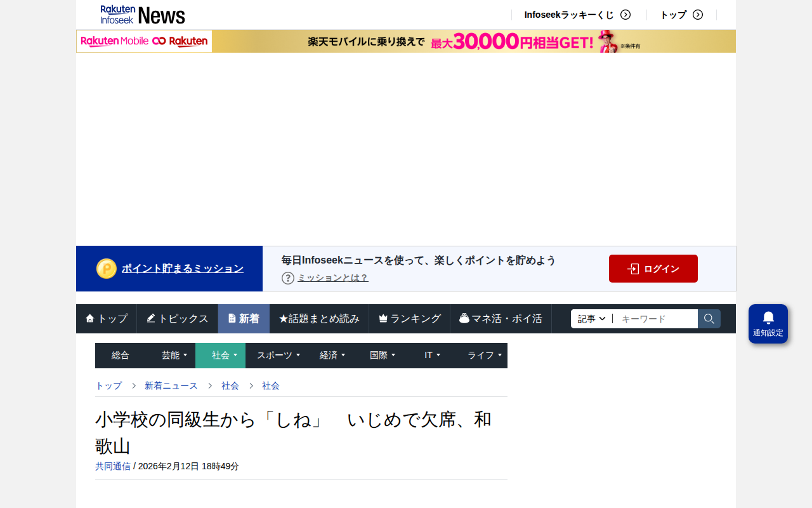The image size is (812, 508).
Task: Click 新着ニュース breadcrumb link
Action: tap(171, 385)
